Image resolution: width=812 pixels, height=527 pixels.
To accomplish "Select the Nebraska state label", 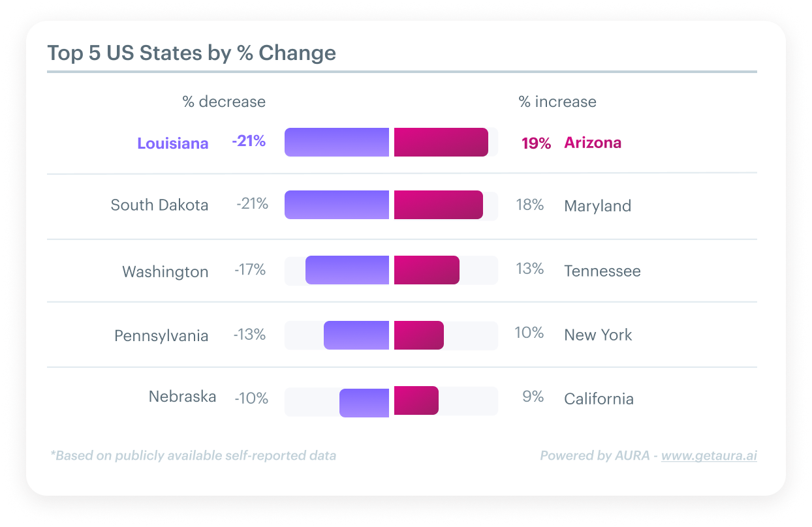I will [x=182, y=397].
